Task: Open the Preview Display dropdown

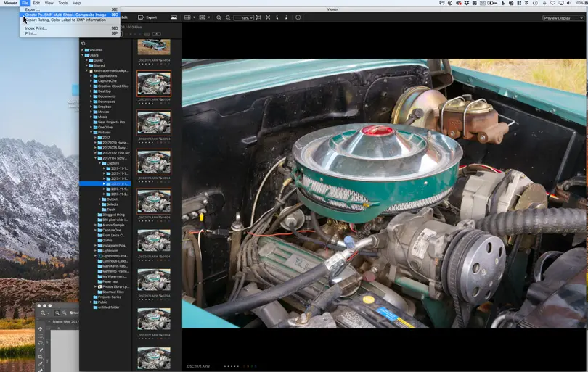Action: coord(563,18)
